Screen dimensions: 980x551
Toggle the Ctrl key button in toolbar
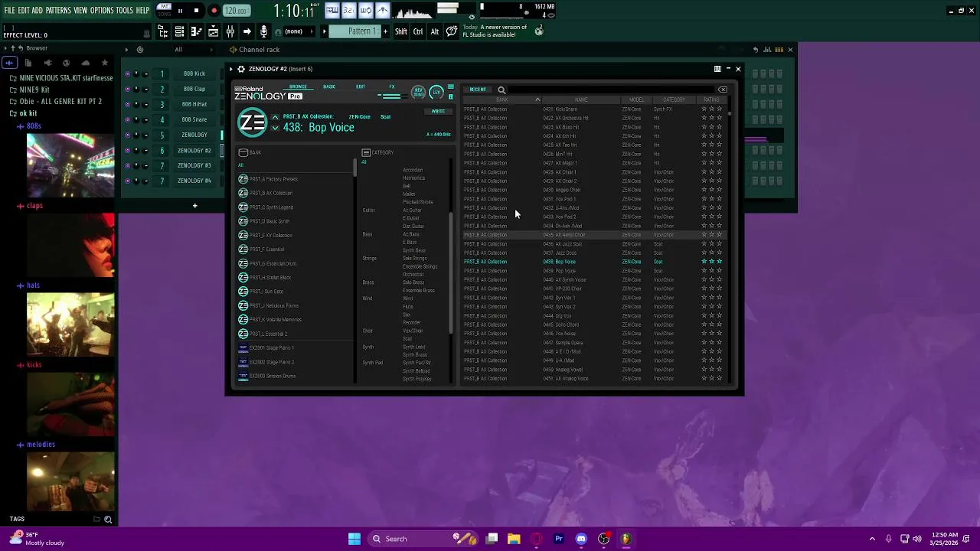[418, 31]
